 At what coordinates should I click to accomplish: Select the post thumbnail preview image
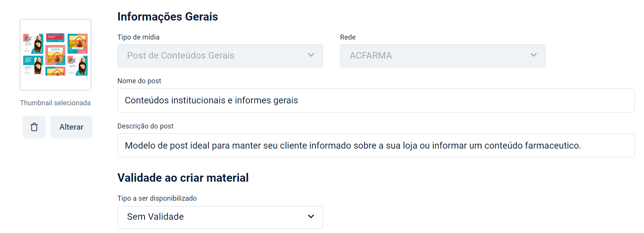click(x=56, y=55)
